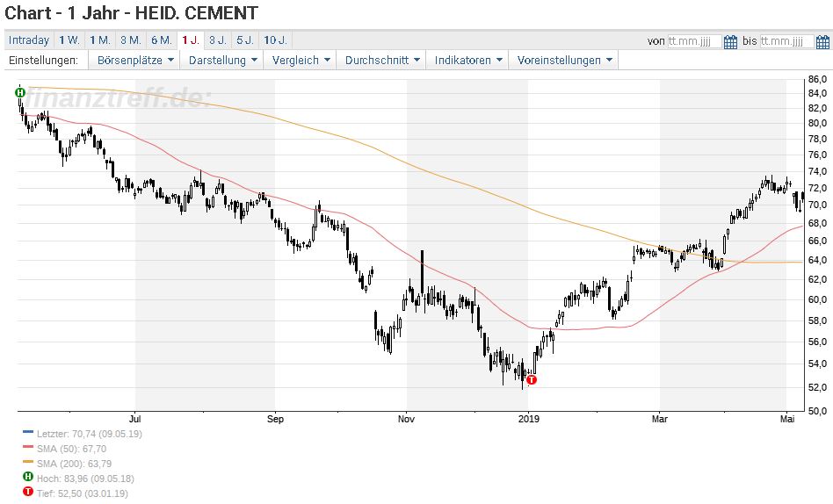This screenshot has height=504, width=833.
Task: Expand the Voreinstellungen dropdown
Action: [564, 60]
